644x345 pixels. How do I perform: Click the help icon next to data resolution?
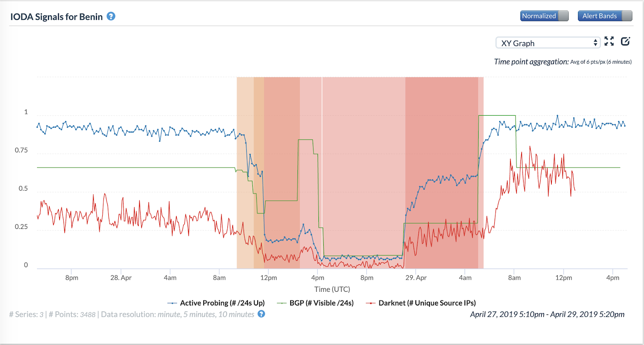coord(261,314)
